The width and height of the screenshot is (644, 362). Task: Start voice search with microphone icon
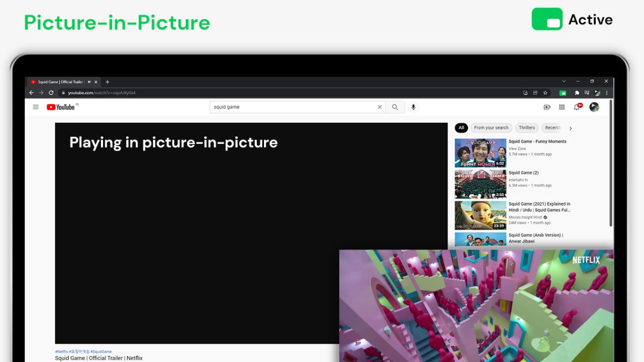tap(413, 107)
